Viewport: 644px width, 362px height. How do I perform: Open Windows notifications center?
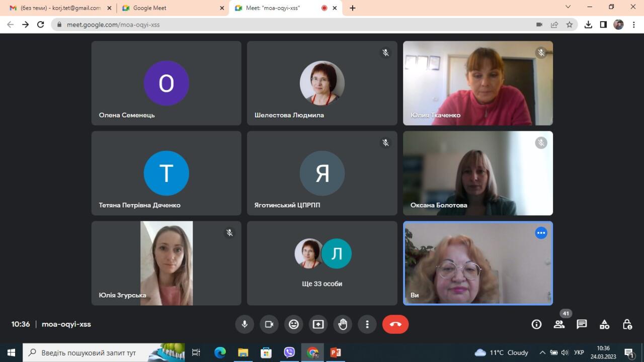(x=629, y=352)
